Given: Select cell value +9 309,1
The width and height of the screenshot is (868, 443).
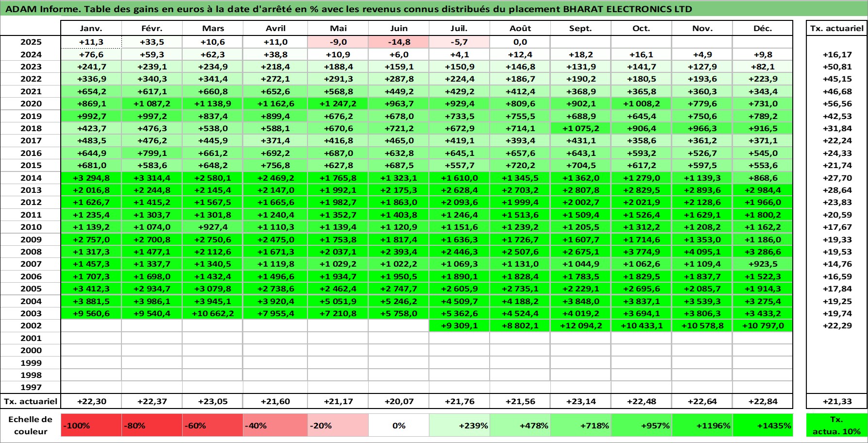Looking at the screenshot, I should [459, 325].
